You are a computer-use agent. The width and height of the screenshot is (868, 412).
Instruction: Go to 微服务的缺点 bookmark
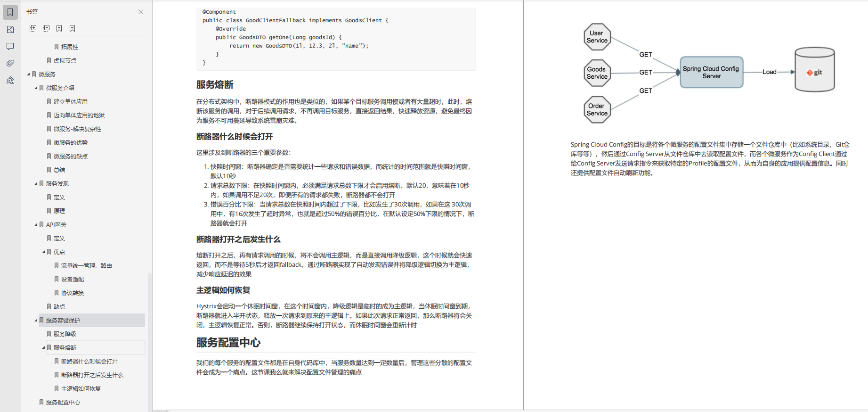pos(71,156)
